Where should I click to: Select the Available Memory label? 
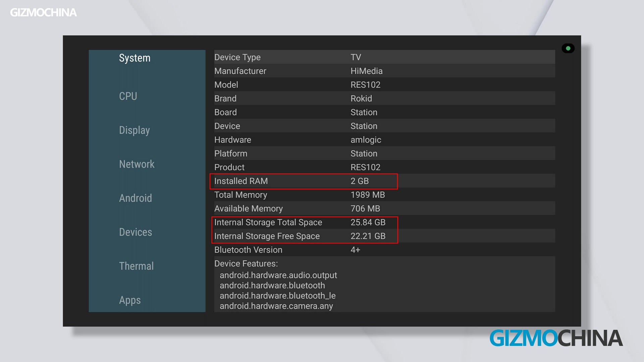click(249, 208)
